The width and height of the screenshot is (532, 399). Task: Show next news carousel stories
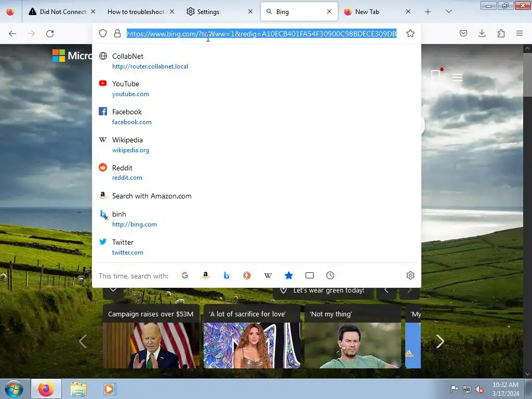point(440,341)
